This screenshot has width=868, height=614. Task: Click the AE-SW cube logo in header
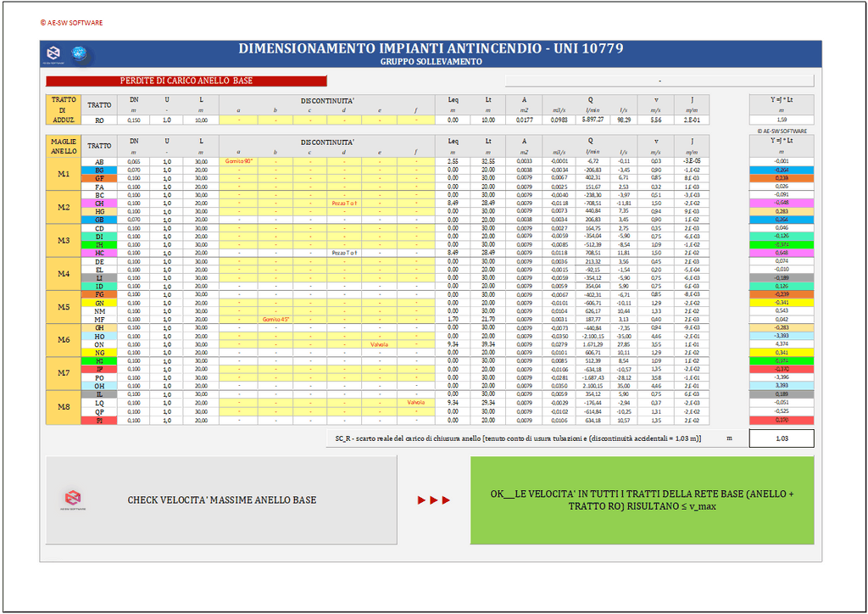tap(53, 53)
